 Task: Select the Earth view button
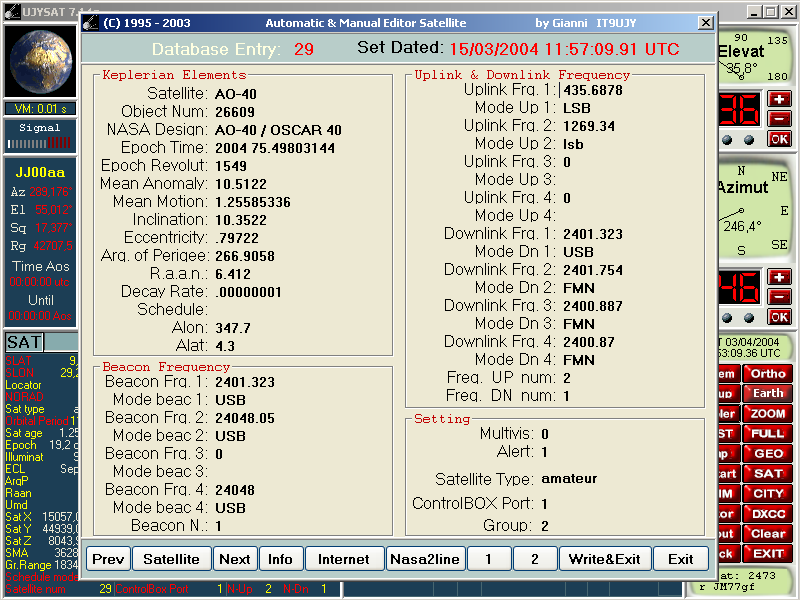tap(768, 394)
